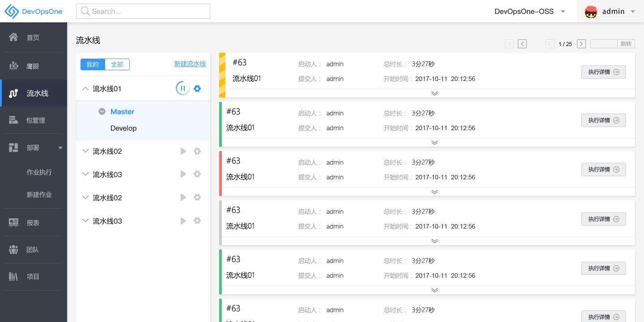Open the 鹰眼 monitoring sidebar icon
Screen dimensions: 644x322
point(13,66)
